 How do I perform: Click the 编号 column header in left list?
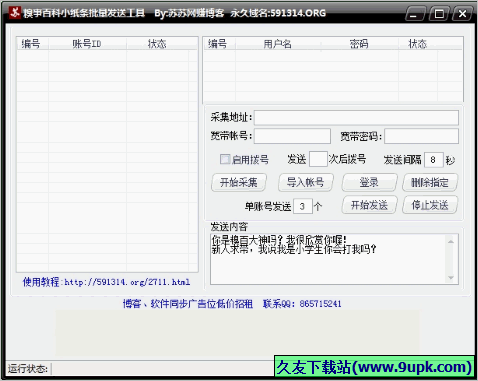(33, 44)
